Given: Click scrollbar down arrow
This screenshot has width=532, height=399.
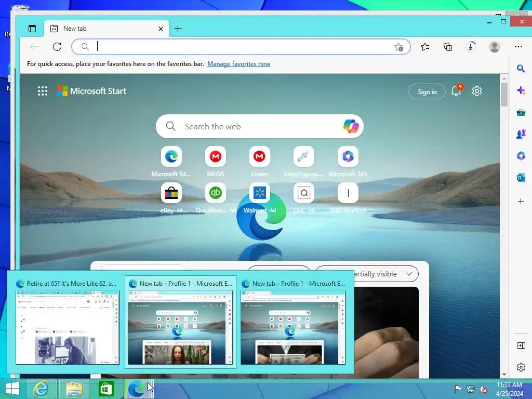Looking at the screenshot, I should coord(504,375).
